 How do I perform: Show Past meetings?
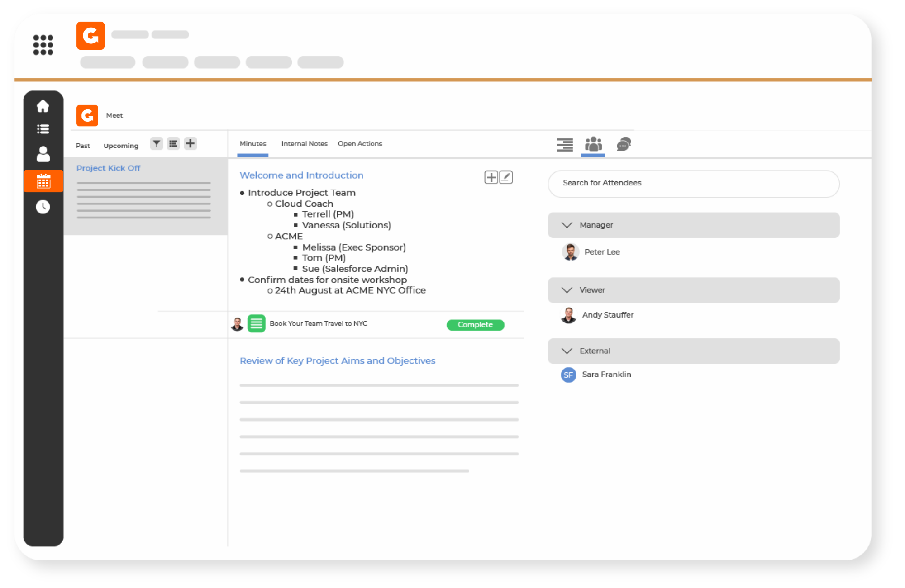83,146
